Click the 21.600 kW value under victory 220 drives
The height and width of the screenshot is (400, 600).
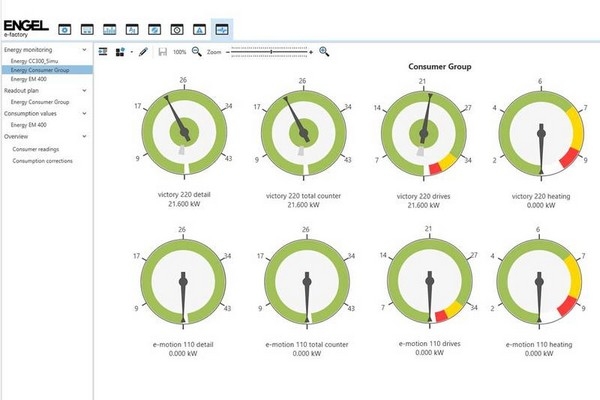(424, 206)
